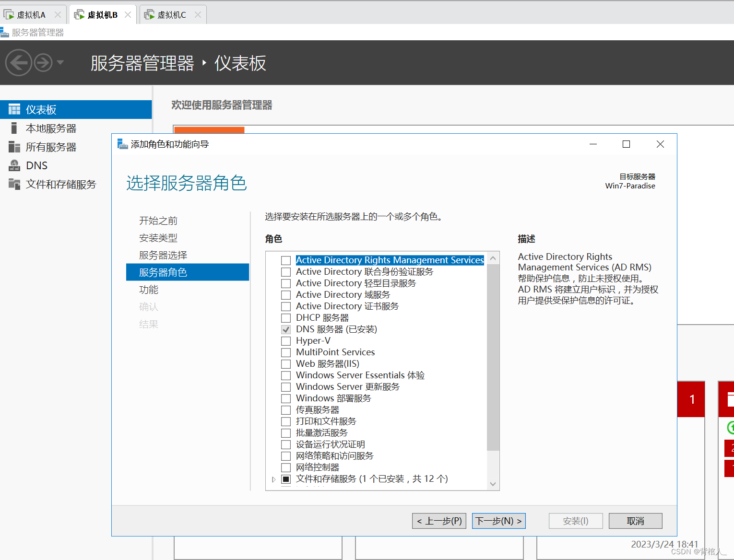Viewport: 734px width, 560px height.
Task: Click the 本地服务器 icon in sidebar
Action: point(14,128)
